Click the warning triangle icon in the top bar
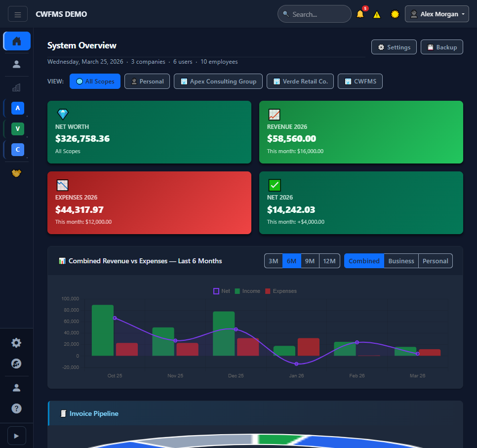Screen dimensions: 477x448 (377, 14)
